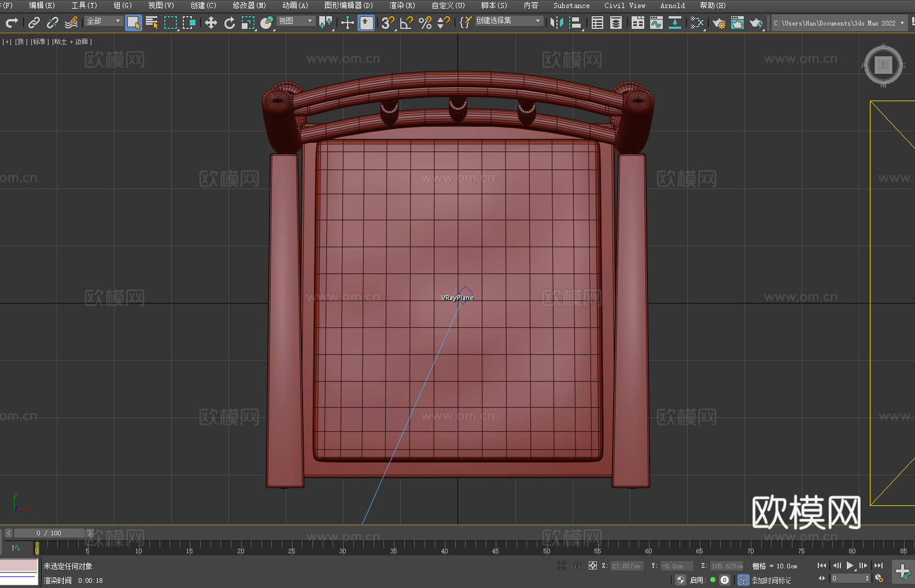915x588 pixels.
Task: Click the teal download-arrow toolbar icon
Action: pos(675,23)
